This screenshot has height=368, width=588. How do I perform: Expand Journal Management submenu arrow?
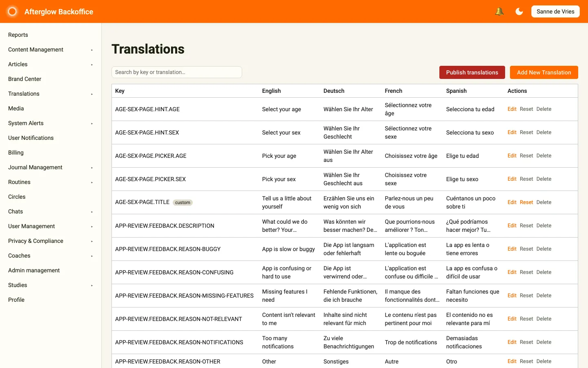tap(92, 168)
